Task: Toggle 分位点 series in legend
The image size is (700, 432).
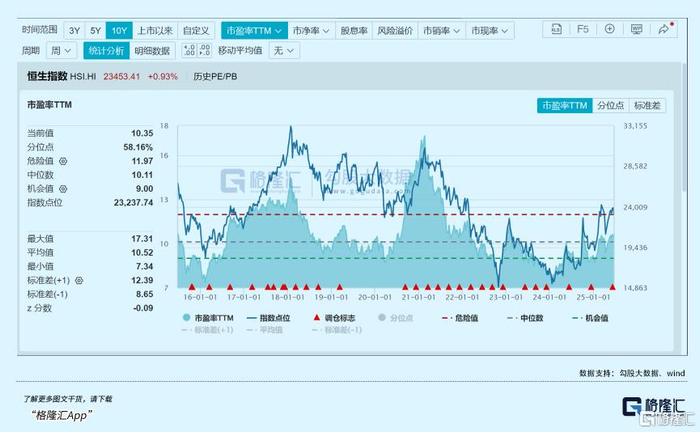Action: [396, 318]
